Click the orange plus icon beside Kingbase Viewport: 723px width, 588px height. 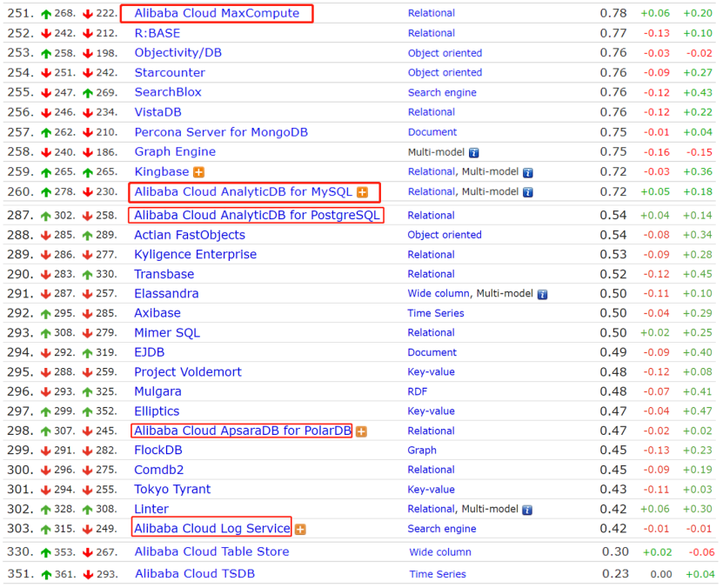199,172
